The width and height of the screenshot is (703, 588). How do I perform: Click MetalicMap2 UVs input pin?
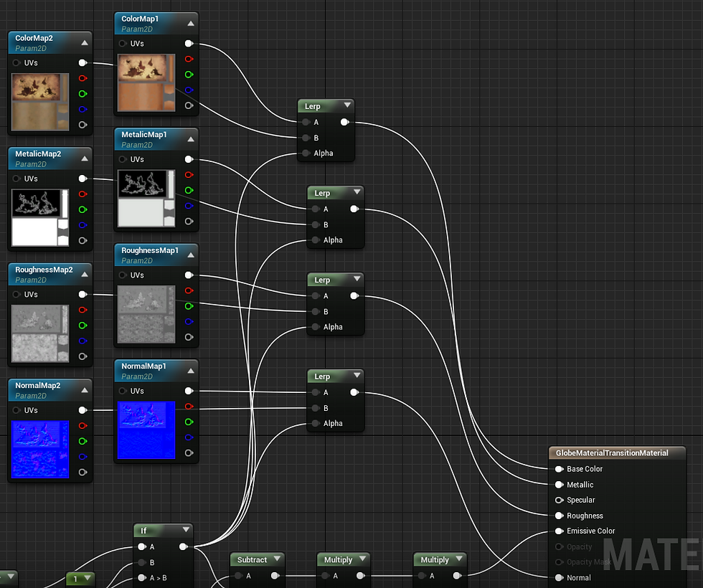tap(16, 179)
